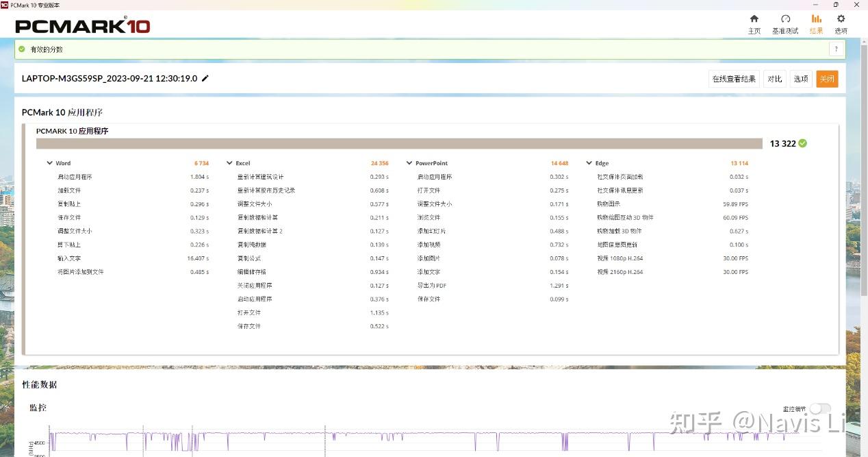868x457 pixels.
Task: Click the 性能数据 section heading
Action: pyautogui.click(x=40, y=384)
